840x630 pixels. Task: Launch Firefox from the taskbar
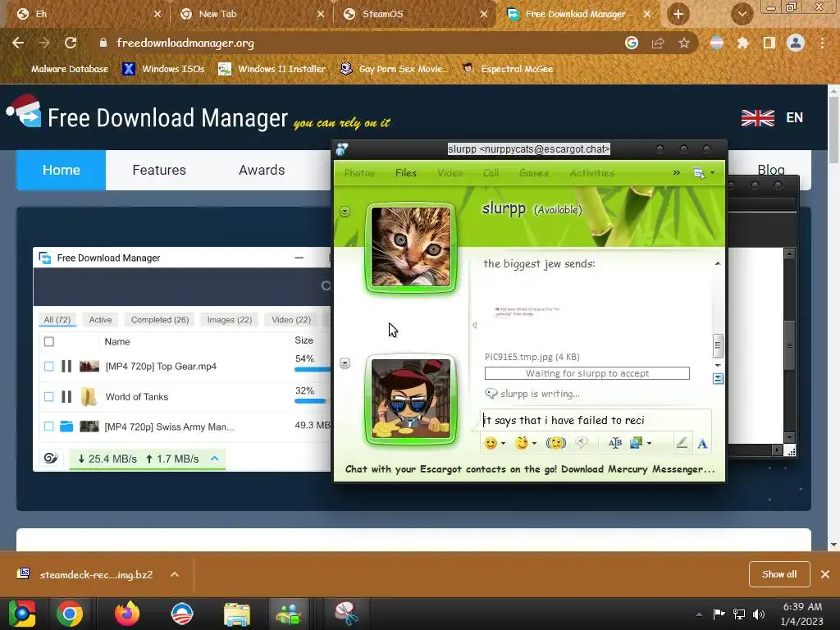pos(127,614)
